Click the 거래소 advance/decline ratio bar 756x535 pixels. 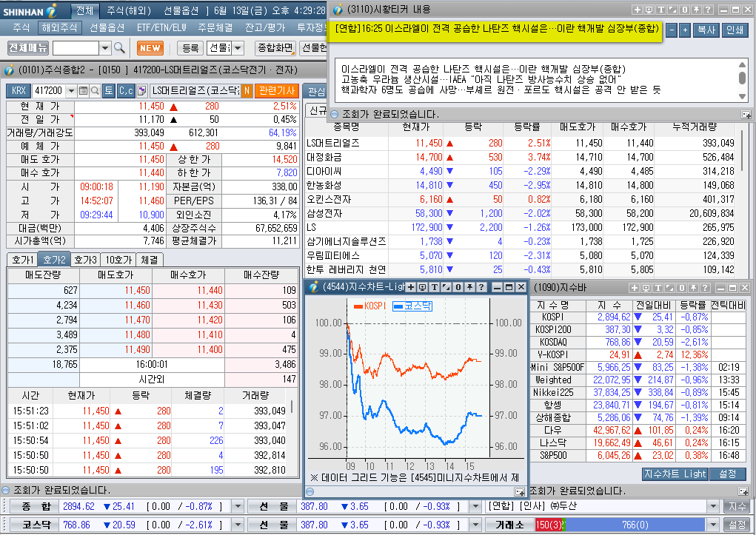click(x=620, y=525)
